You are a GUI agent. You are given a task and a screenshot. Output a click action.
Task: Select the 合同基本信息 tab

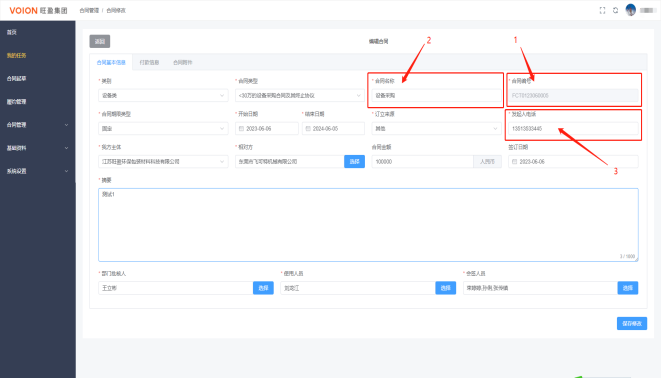(111, 62)
